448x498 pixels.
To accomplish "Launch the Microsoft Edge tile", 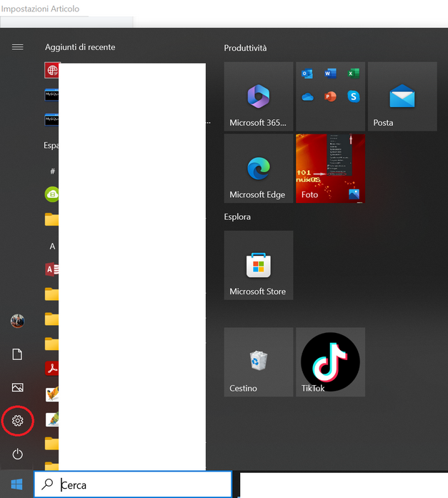I will tap(259, 169).
